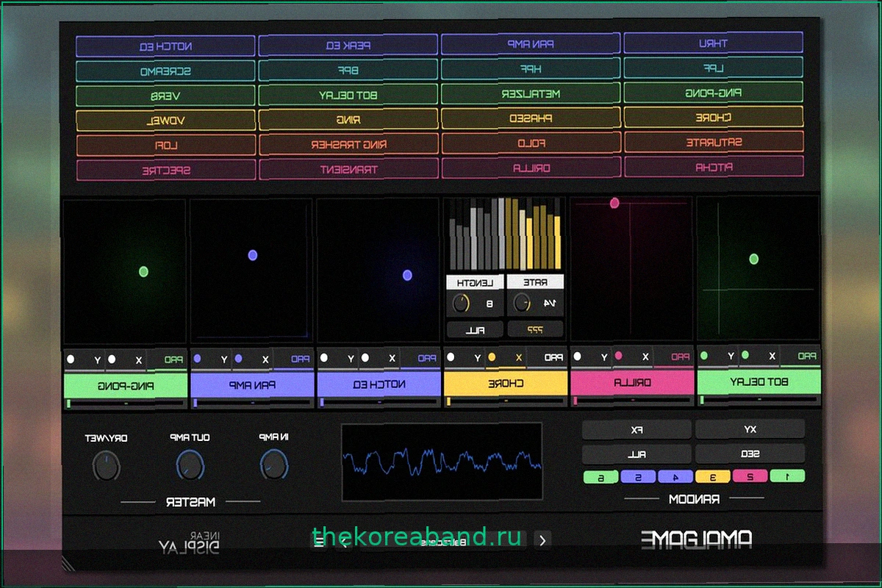Select the RING TRASHER effect in the grid
This screenshot has width=882, height=588.
[x=348, y=145]
